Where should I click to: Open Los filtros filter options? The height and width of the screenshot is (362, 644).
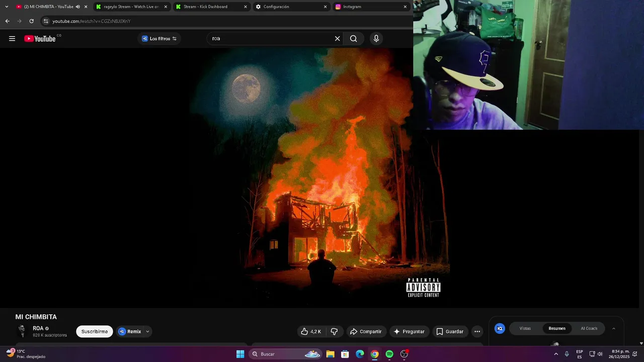point(159,39)
